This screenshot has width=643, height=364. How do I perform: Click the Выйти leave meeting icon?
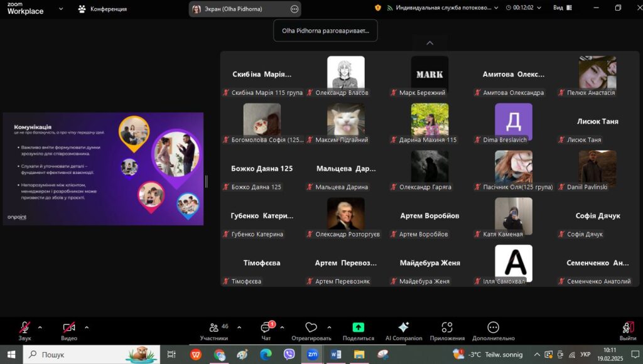coord(627,328)
